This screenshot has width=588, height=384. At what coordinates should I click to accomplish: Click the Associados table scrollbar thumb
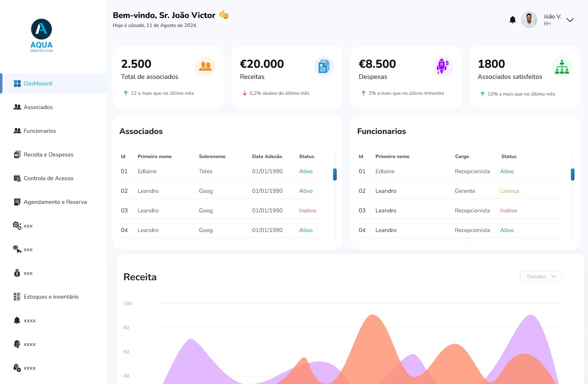click(x=335, y=174)
